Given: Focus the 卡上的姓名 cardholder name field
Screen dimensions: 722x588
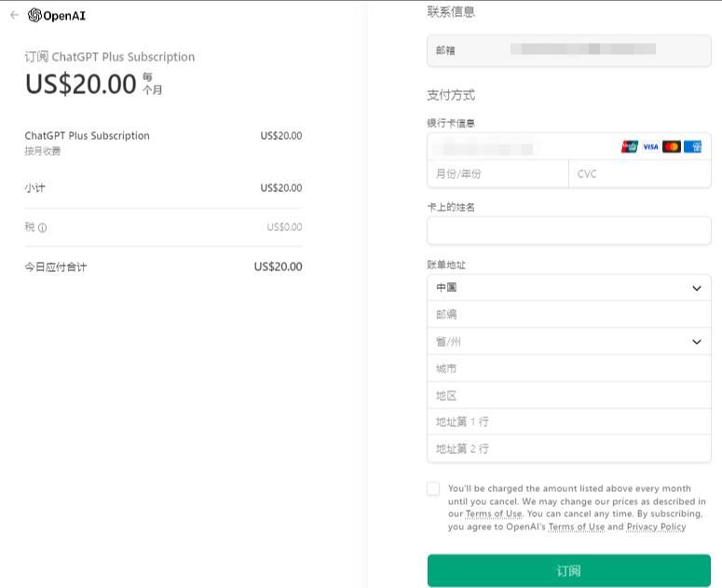Looking at the screenshot, I should tap(568, 230).
